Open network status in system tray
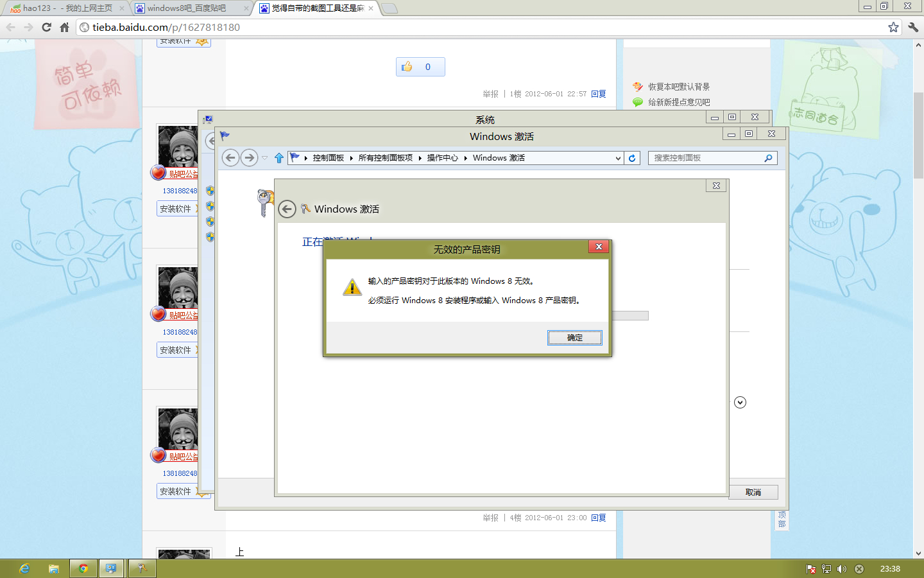Image resolution: width=924 pixels, height=578 pixels. (826, 569)
